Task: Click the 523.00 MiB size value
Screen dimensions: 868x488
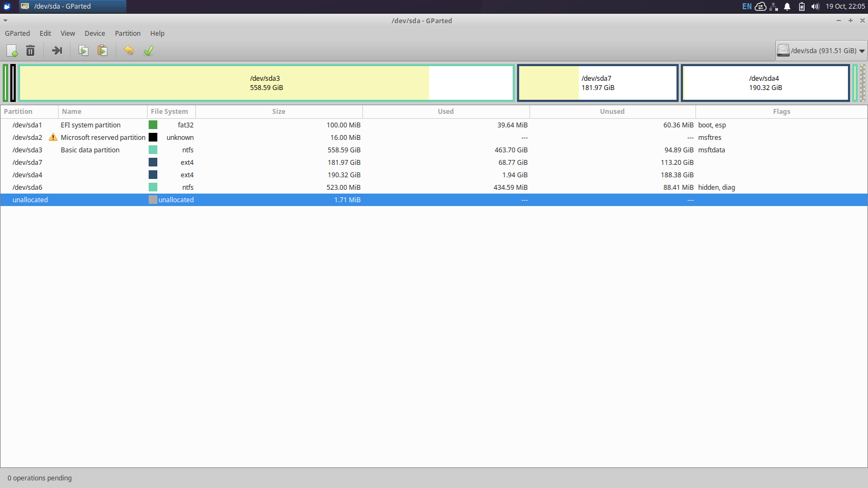Action: [343, 187]
